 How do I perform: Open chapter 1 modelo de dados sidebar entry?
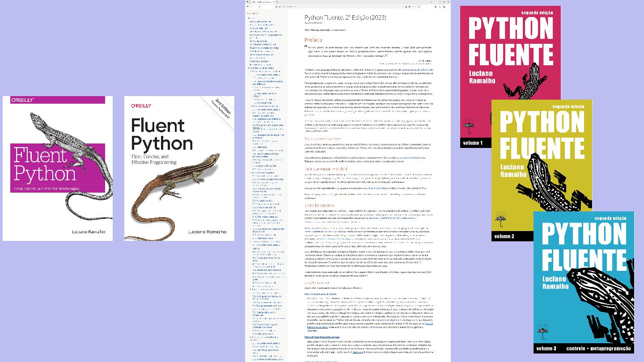266,71
